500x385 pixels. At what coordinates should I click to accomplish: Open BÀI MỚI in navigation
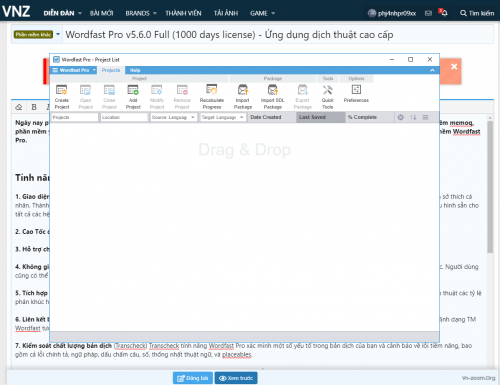pos(101,13)
